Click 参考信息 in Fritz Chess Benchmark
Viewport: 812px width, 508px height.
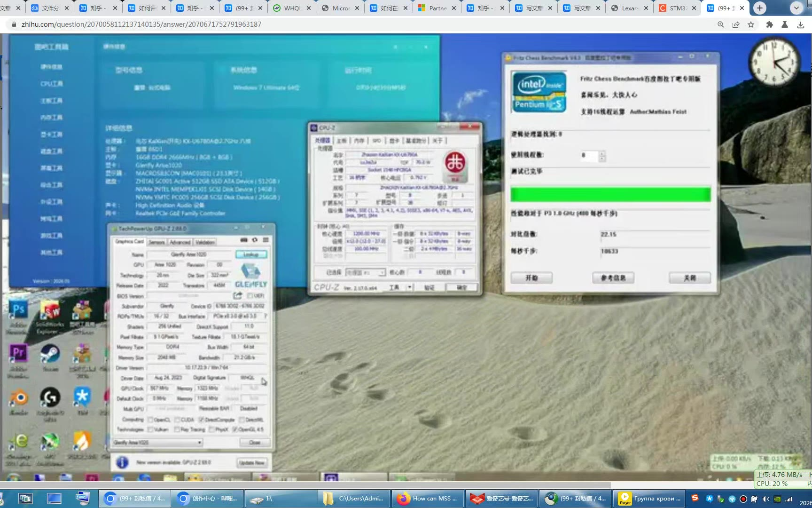613,278
